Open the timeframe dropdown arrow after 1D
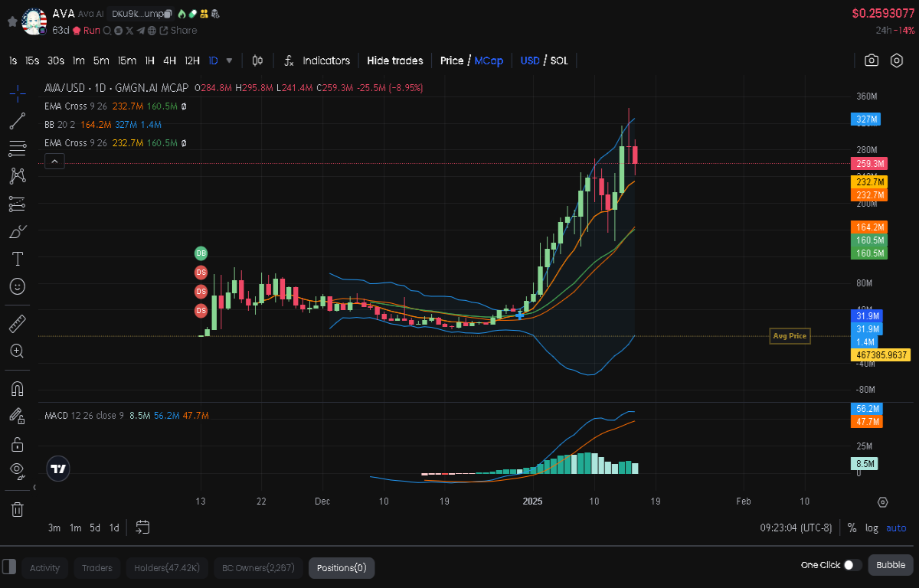Viewport: 919px width, 588px height. [230, 60]
